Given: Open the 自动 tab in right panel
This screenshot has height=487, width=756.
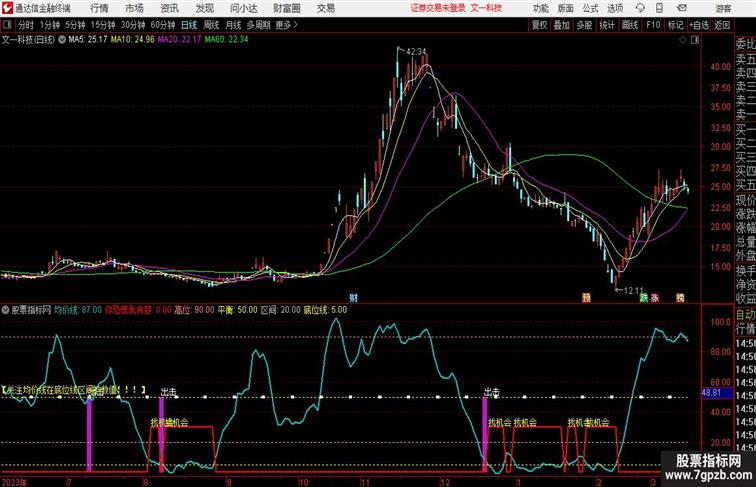Looking at the screenshot, I should 745,315.
